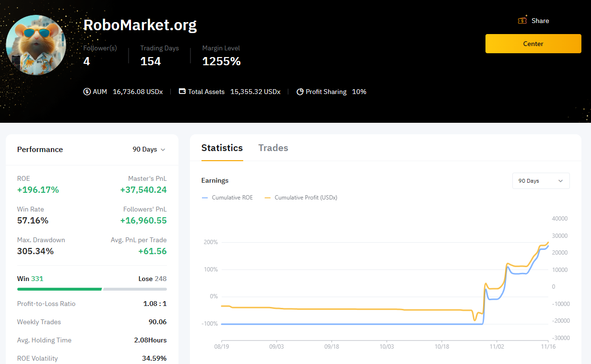Click the 08/19 date on chart axis

pyautogui.click(x=221, y=347)
